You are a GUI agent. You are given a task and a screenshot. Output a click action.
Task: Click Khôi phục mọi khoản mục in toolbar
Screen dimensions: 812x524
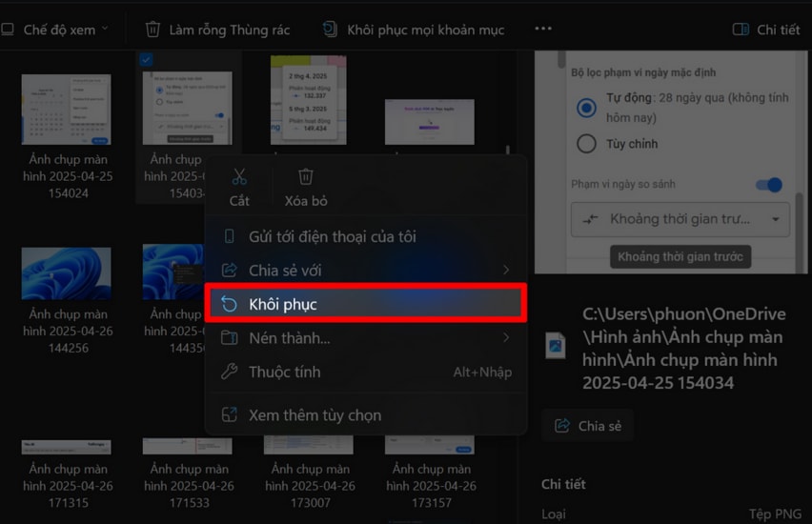[414, 30]
